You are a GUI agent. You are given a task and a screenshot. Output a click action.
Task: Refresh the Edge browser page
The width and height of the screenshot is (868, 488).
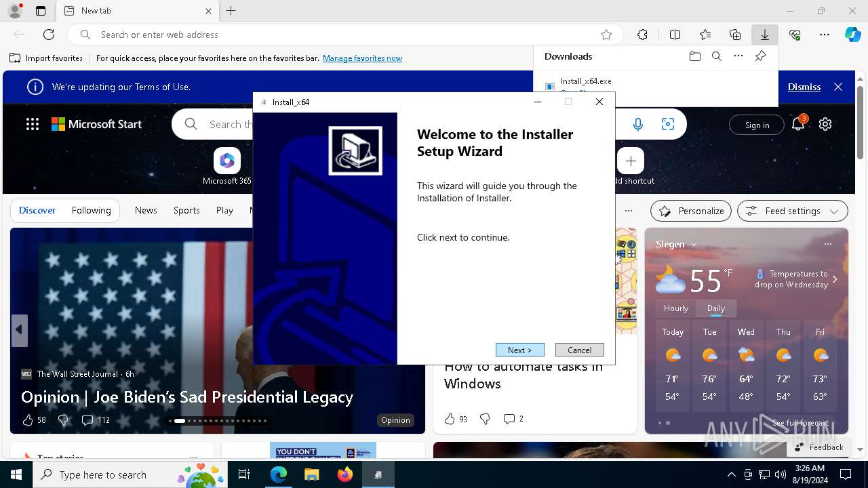(x=49, y=35)
